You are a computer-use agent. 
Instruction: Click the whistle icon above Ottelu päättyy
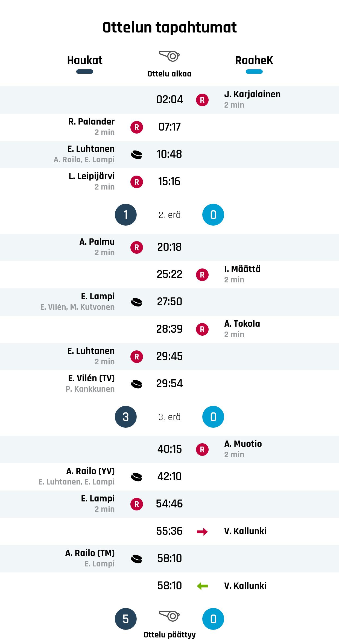tap(169, 616)
